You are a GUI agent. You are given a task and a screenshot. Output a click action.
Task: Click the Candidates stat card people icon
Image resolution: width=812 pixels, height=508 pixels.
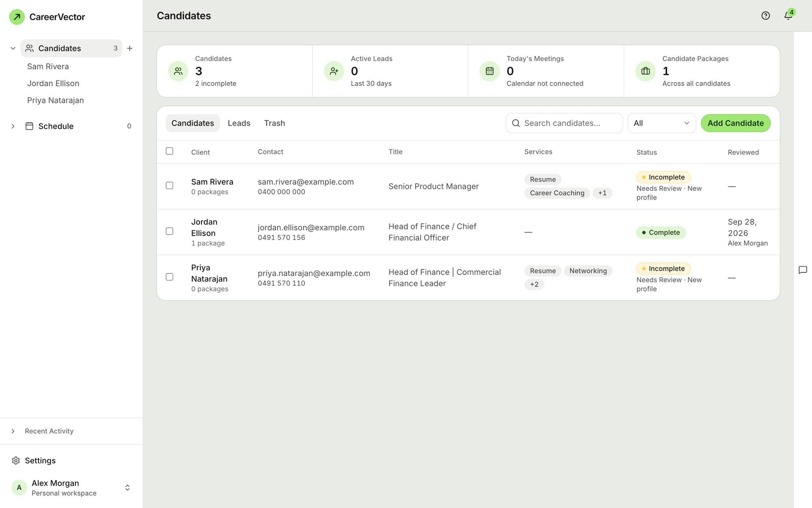pos(178,71)
